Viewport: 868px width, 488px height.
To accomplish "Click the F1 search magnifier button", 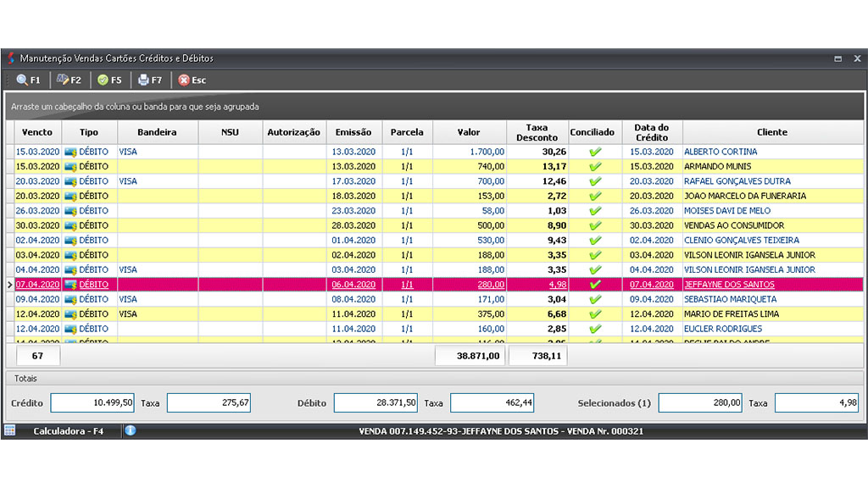I will [28, 80].
